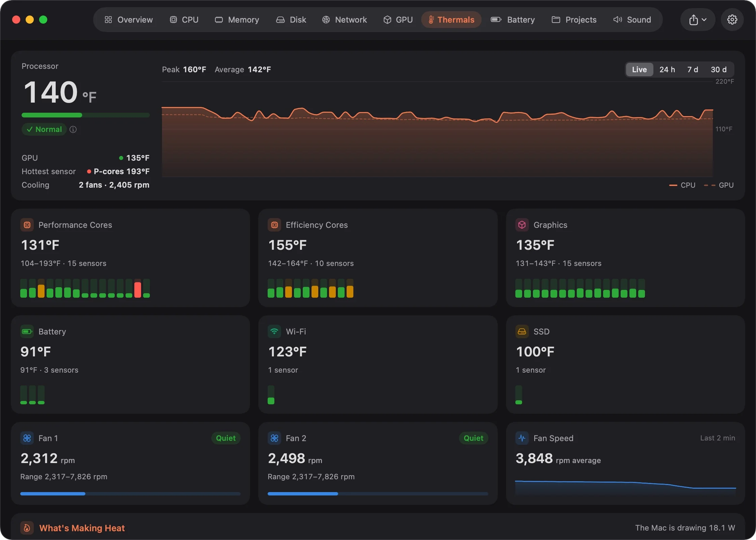Open the Battery tab
Image resolution: width=756 pixels, height=540 pixels.
point(513,20)
